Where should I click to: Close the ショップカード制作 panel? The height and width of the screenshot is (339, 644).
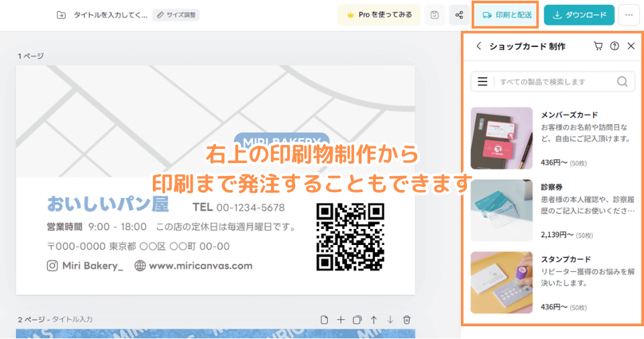(x=631, y=46)
